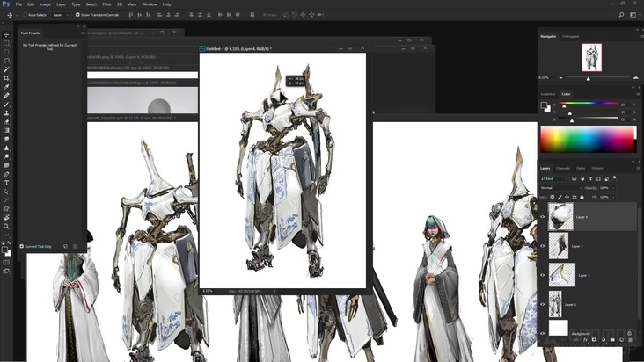
Task: Open the Window menu
Action: point(149,4)
